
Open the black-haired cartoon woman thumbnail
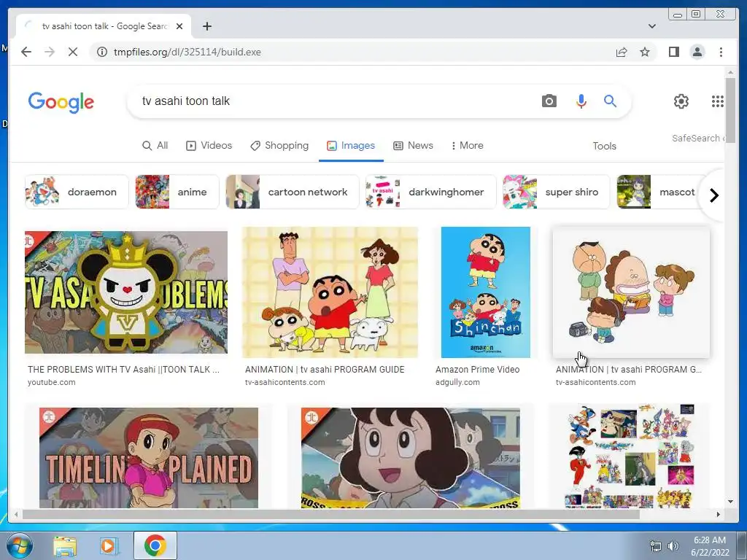[x=411, y=458]
